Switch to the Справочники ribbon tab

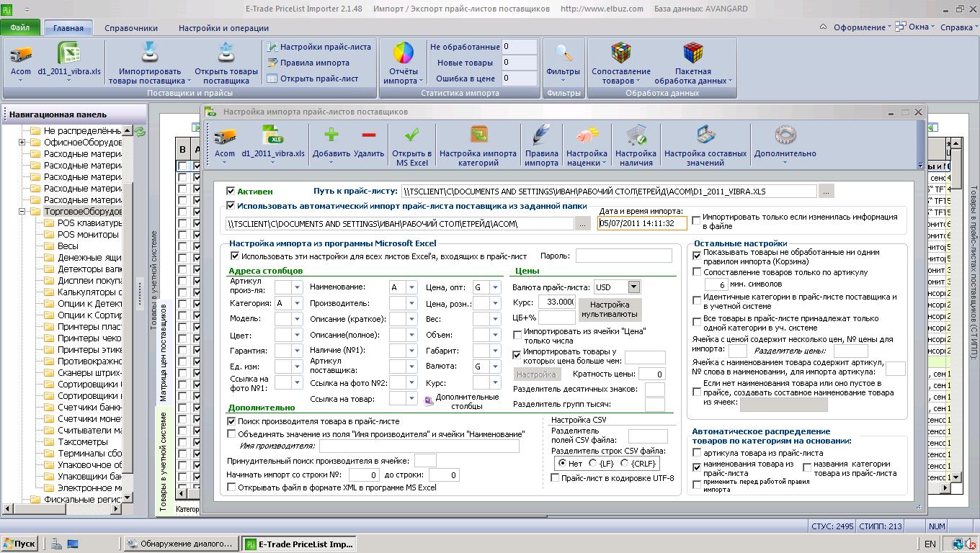tap(131, 28)
